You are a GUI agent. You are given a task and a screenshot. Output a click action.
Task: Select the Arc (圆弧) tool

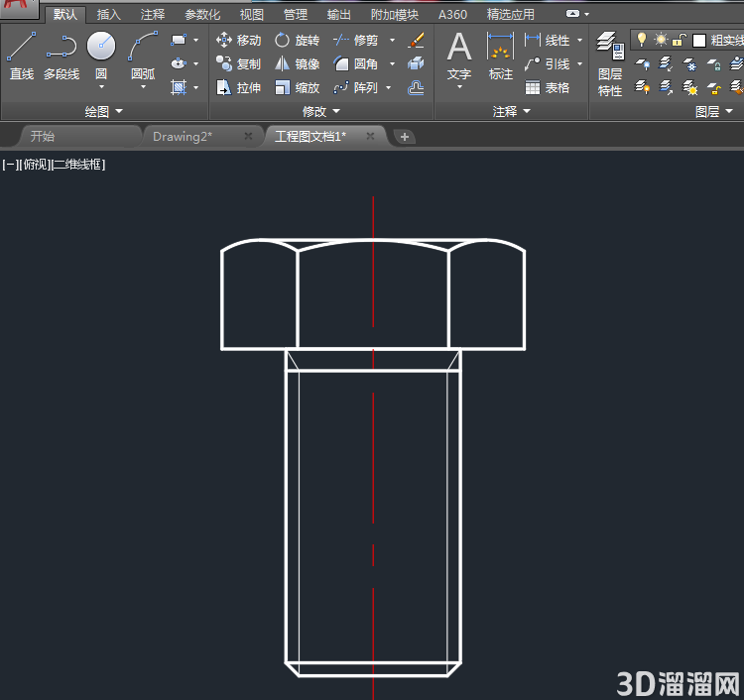pos(143,56)
